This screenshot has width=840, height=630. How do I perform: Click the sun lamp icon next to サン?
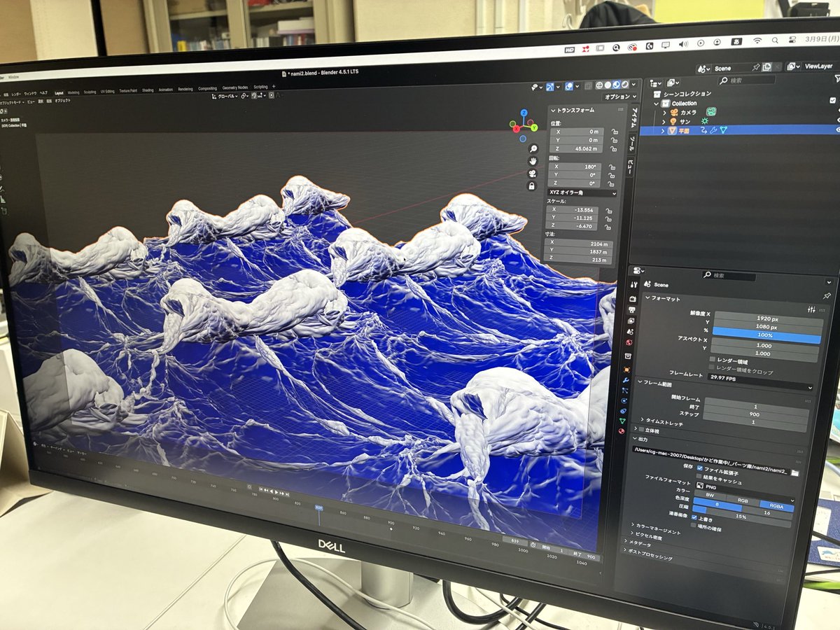click(704, 121)
